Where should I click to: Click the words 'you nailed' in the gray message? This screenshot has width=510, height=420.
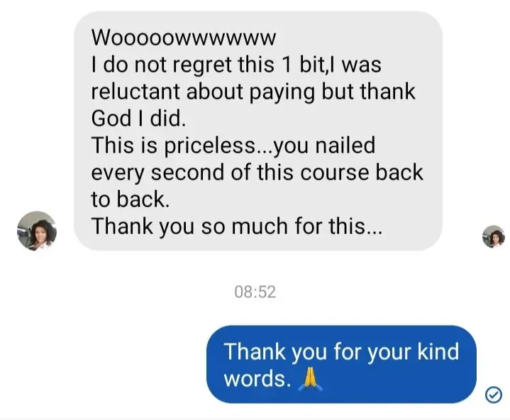point(324,145)
